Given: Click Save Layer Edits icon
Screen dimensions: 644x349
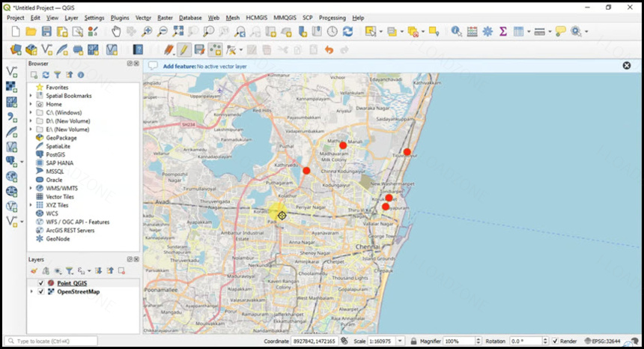Looking at the screenshot, I should point(200,50).
